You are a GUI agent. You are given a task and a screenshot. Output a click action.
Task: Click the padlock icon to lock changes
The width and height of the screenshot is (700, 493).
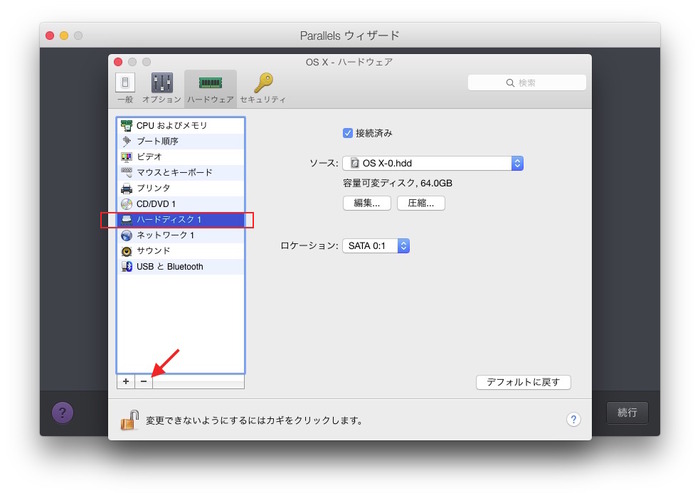[x=130, y=420]
